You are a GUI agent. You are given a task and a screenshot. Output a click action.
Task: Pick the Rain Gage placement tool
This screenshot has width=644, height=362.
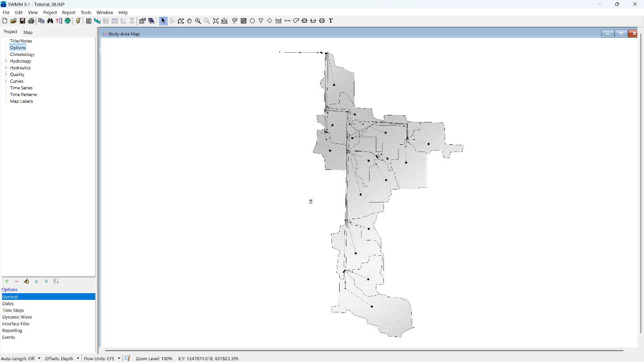coord(235,21)
